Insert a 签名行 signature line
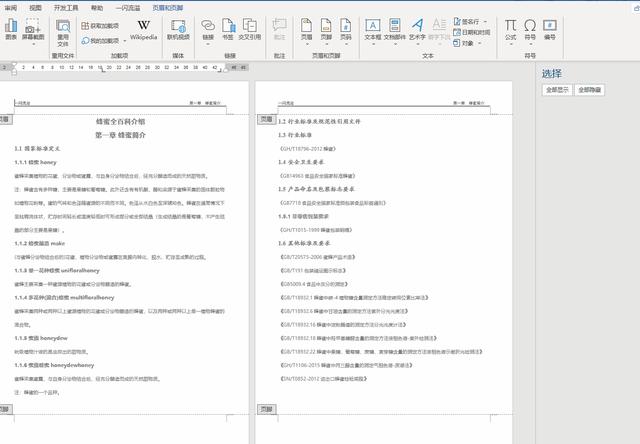This screenshot has height=444, width=640. point(467,21)
